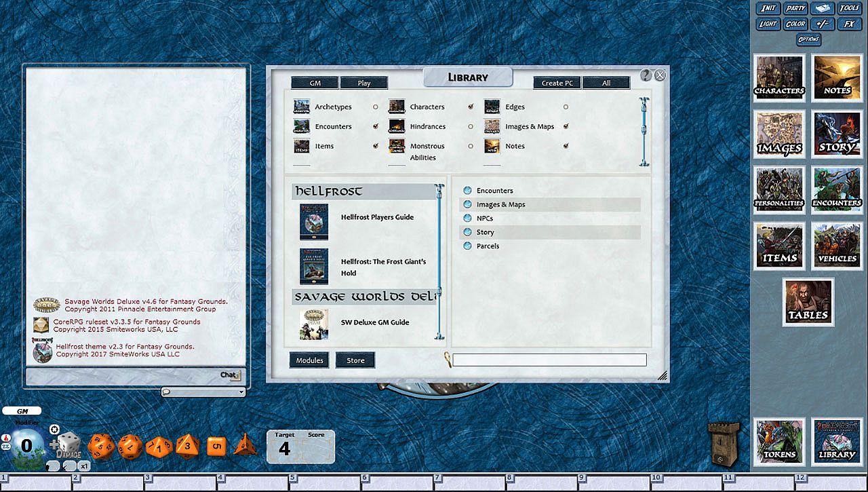Open the Tools toolbar button
This screenshot has height=492, width=868.
850,9
